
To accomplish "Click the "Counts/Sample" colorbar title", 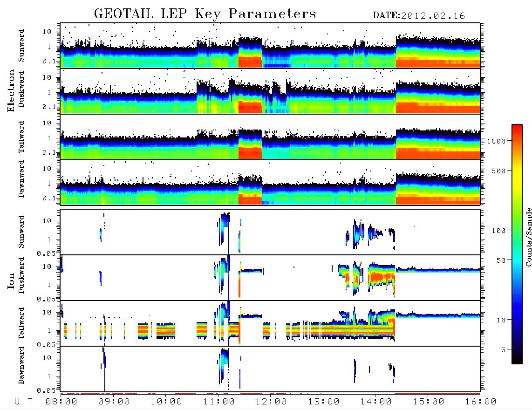I will [x=528, y=237].
